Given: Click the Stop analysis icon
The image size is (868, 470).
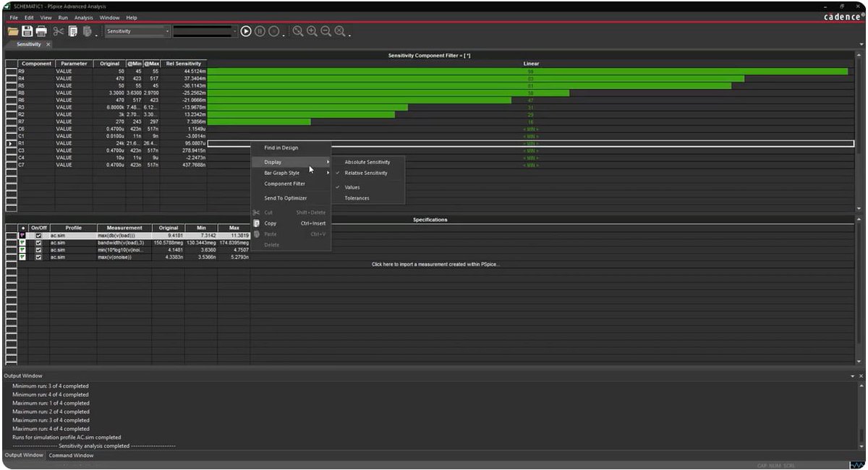Looking at the screenshot, I should click(x=273, y=31).
